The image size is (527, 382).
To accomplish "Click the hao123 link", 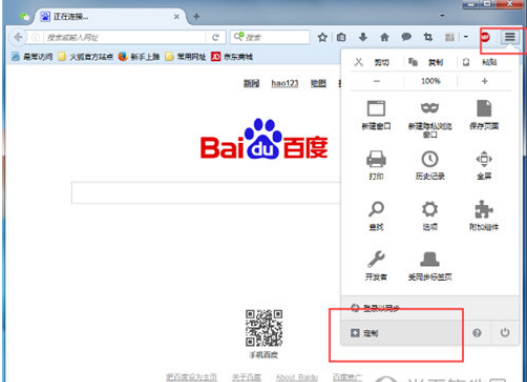I will pyautogui.click(x=285, y=83).
